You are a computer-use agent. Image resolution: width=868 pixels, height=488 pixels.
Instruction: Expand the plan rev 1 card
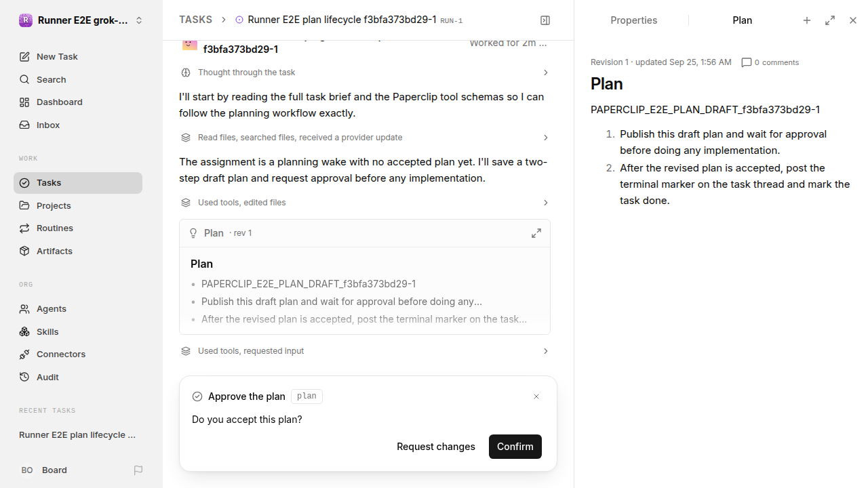[x=536, y=233]
